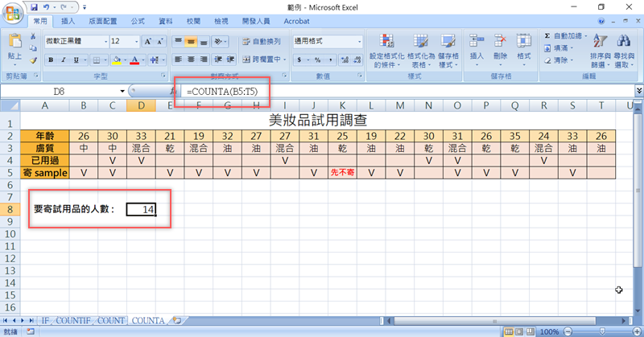The image size is (644, 337).
Task: Apply the comma style
Action: 330,60
